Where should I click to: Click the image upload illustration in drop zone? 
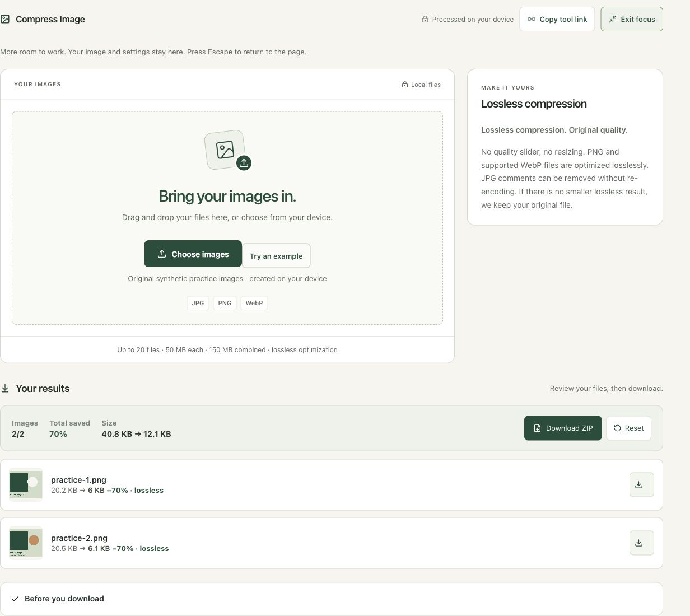[x=225, y=150]
